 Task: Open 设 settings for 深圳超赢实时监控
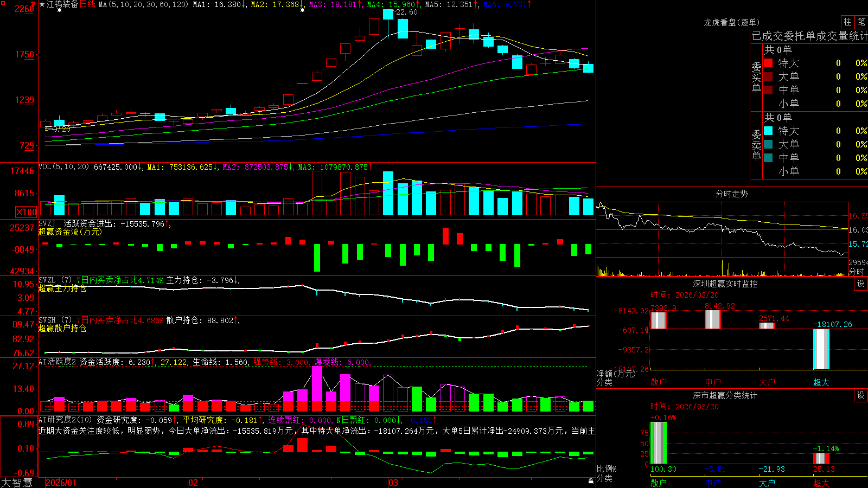click(860, 284)
